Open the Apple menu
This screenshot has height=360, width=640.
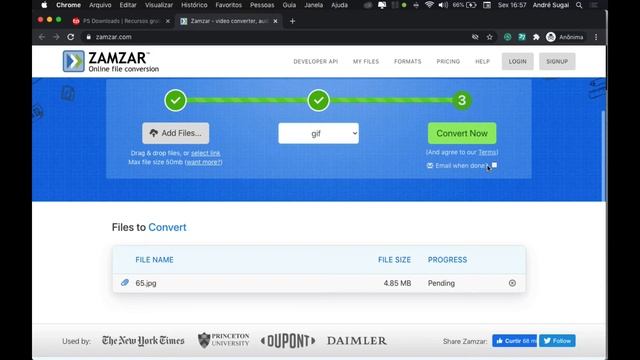point(44,5)
